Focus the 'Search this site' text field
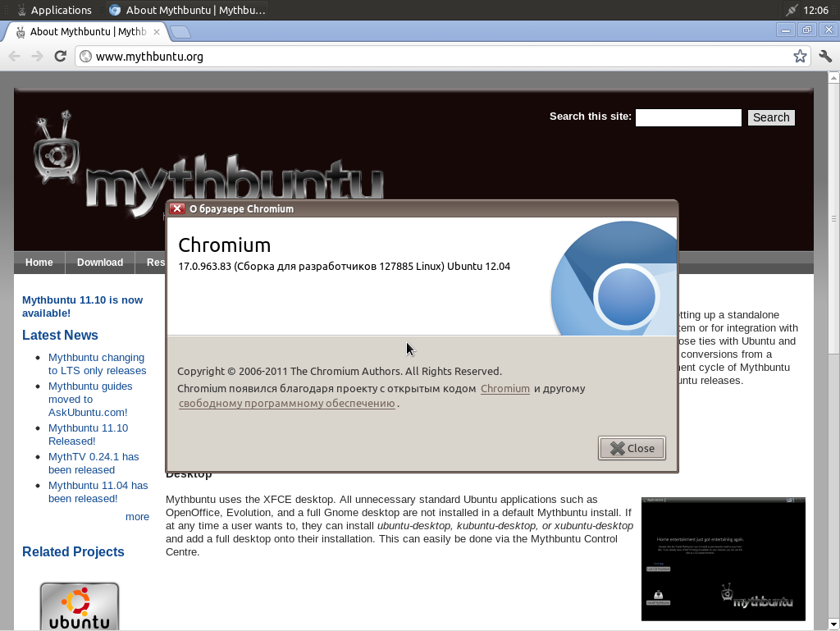 687,117
